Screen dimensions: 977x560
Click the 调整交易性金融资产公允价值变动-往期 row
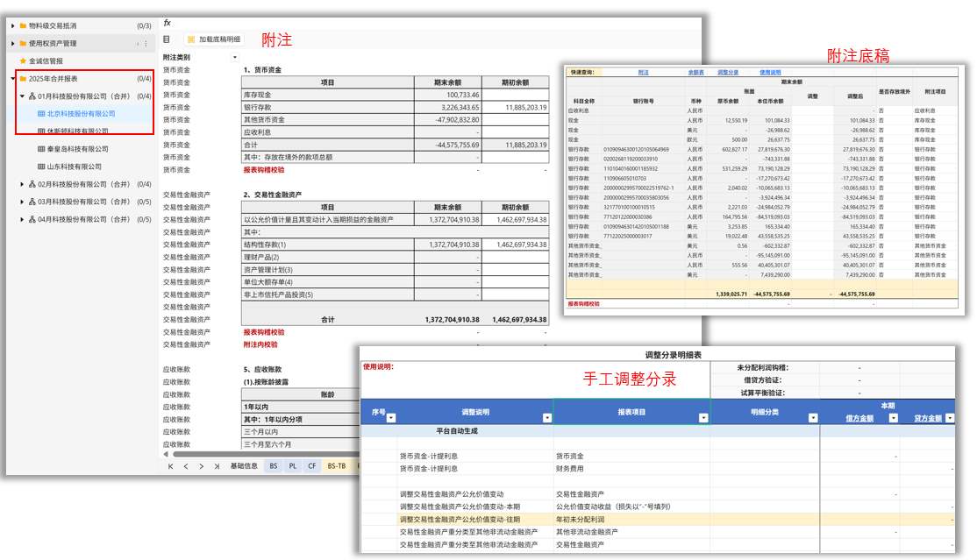click(658, 520)
